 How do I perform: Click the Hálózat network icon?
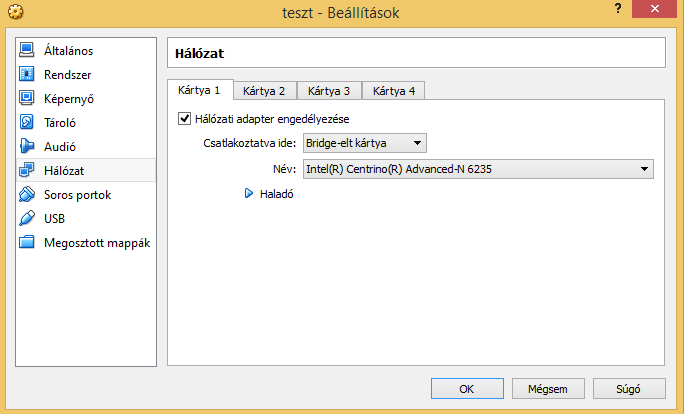tap(27, 170)
